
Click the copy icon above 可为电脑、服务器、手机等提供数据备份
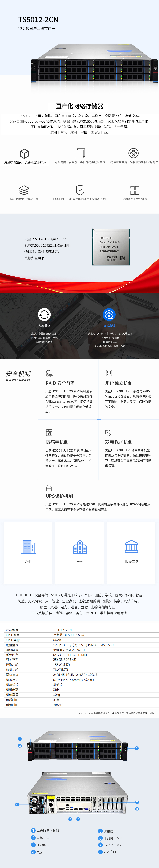tap(80, 153)
